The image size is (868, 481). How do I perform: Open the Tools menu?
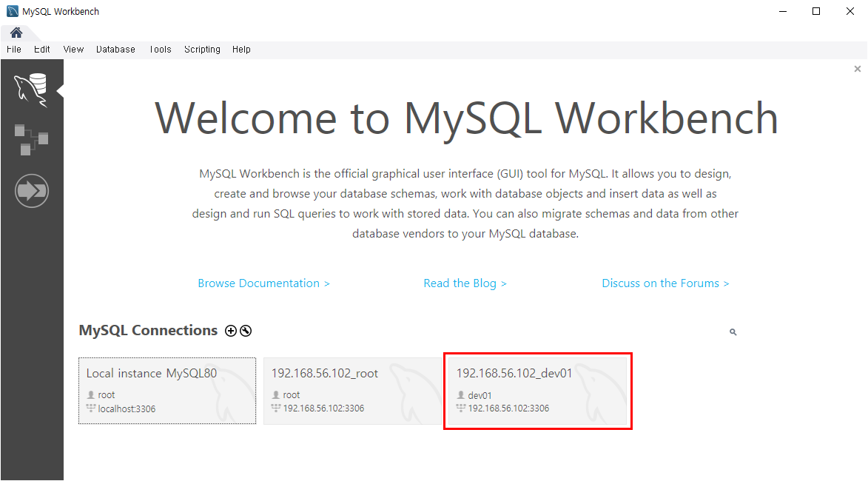(x=160, y=50)
